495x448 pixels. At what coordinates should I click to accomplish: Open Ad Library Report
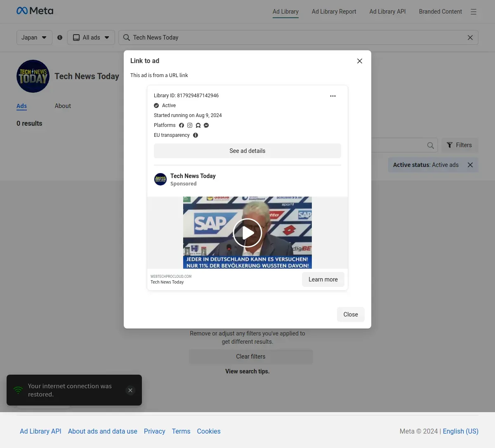coord(334,12)
